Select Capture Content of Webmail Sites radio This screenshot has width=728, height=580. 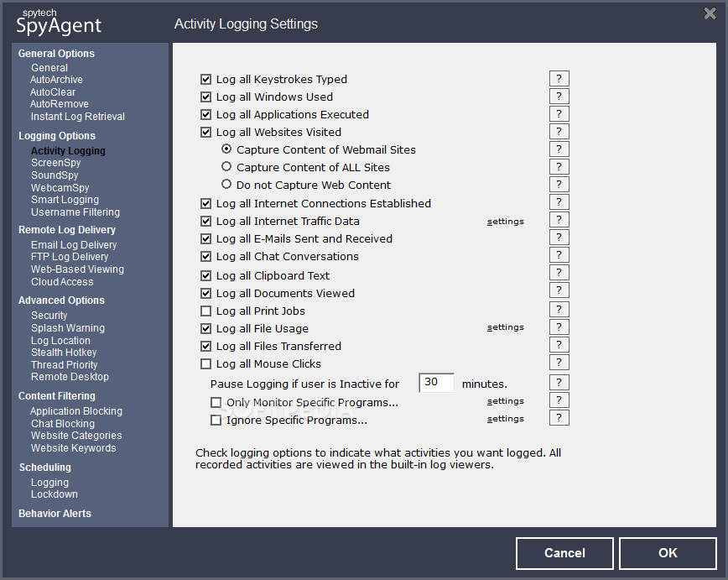(x=226, y=149)
